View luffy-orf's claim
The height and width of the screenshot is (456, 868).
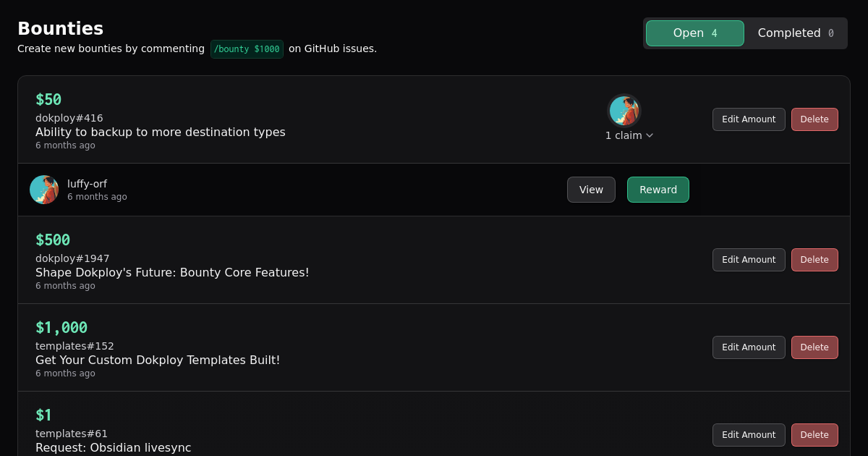(591, 190)
